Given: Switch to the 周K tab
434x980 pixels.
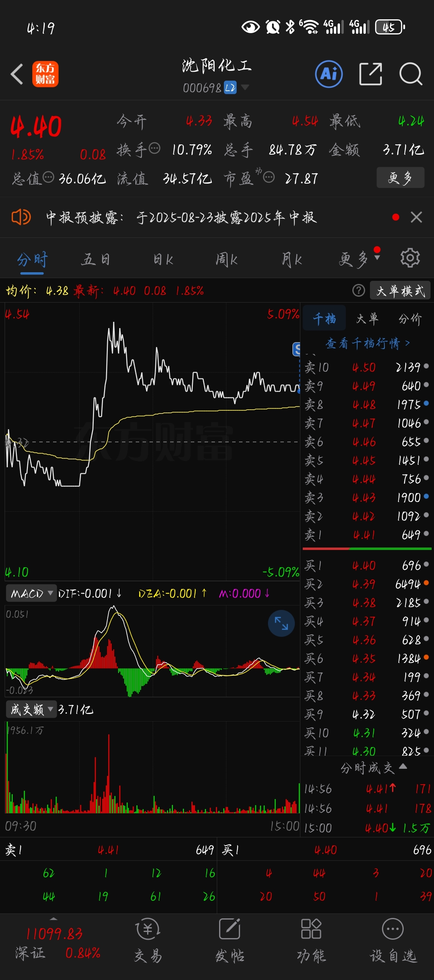Looking at the screenshot, I should click(x=227, y=260).
